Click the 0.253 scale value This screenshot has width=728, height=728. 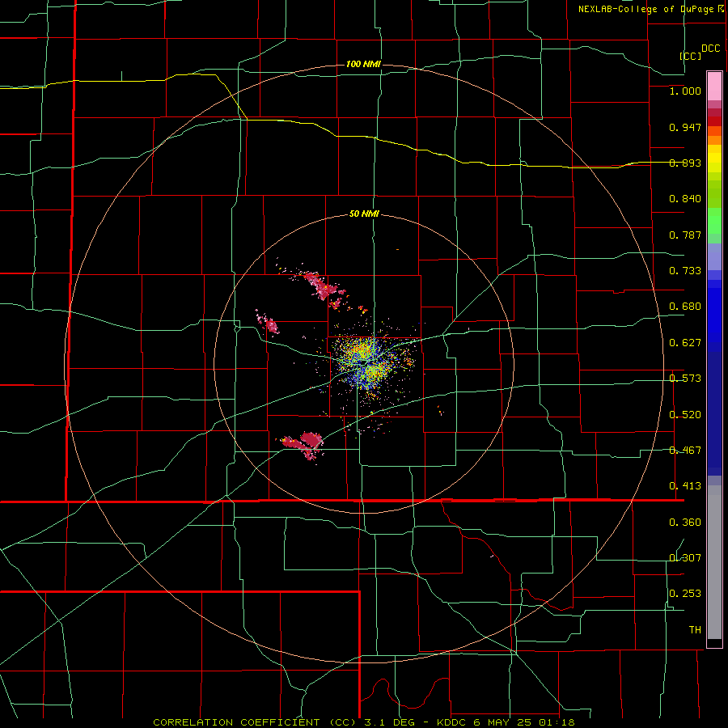[685, 594]
